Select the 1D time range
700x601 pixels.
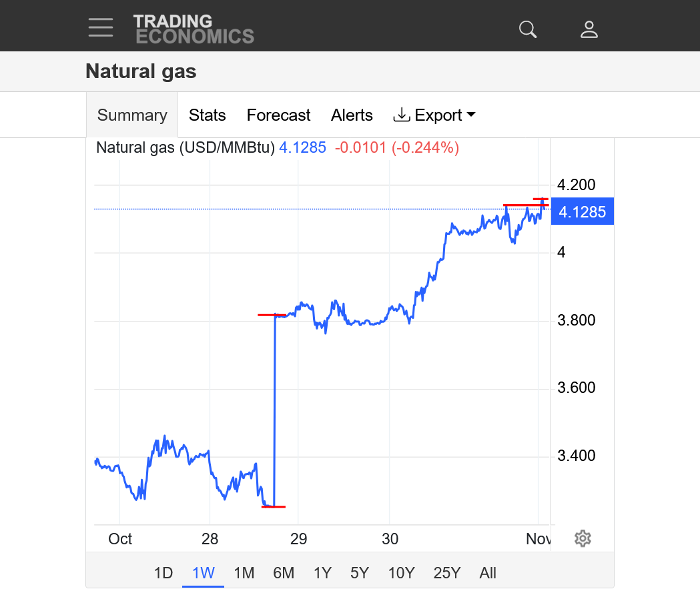pyautogui.click(x=163, y=573)
